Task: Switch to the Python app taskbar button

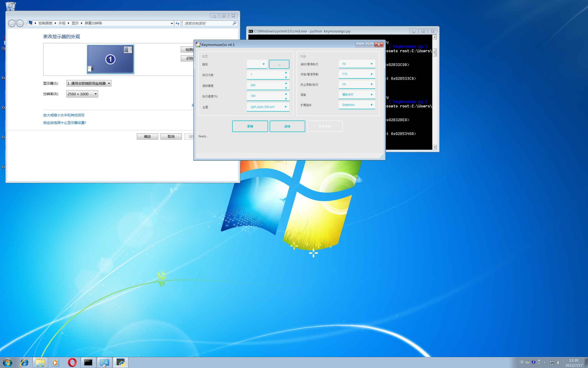Action: point(121,363)
